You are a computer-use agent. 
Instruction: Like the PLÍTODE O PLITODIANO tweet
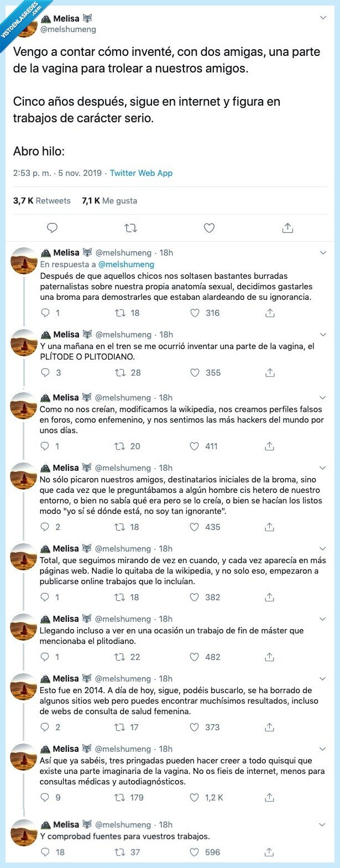194,373
